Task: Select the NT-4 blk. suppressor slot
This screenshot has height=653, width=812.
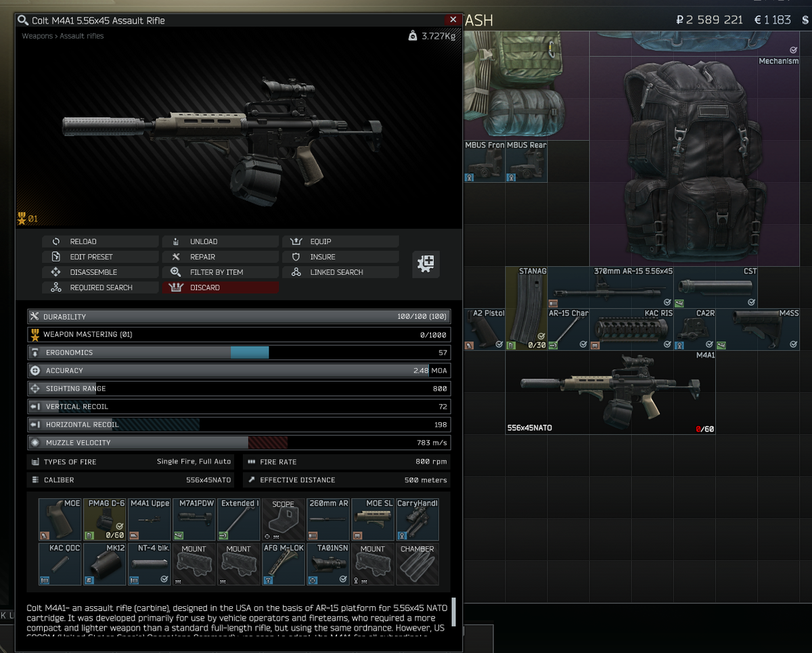Action: click(150, 564)
